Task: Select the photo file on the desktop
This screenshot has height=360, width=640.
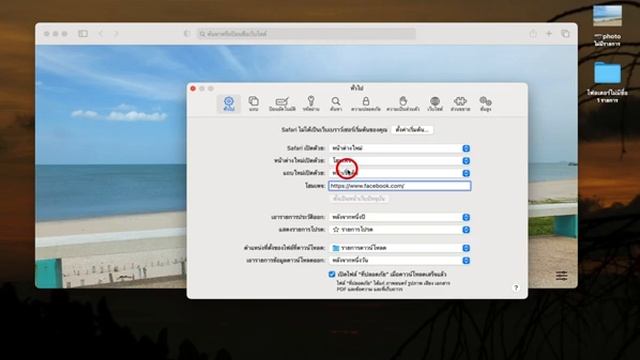Action: 607,26
